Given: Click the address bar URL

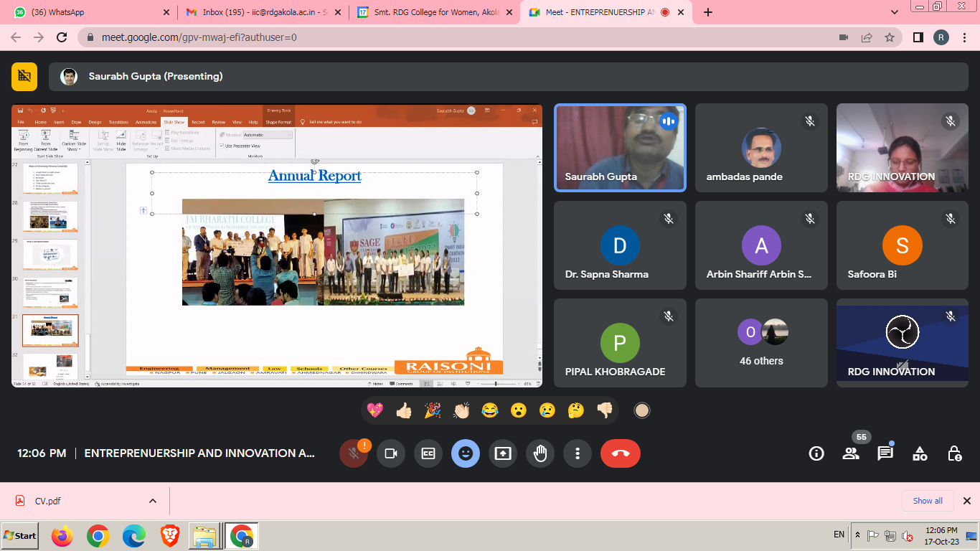Looking at the screenshot, I should tap(199, 37).
